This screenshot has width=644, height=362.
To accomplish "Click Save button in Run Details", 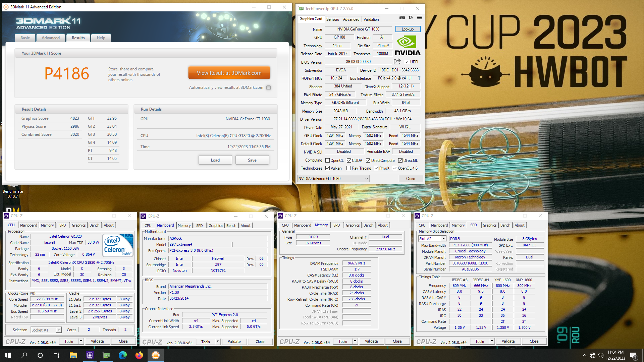I will point(252,160).
